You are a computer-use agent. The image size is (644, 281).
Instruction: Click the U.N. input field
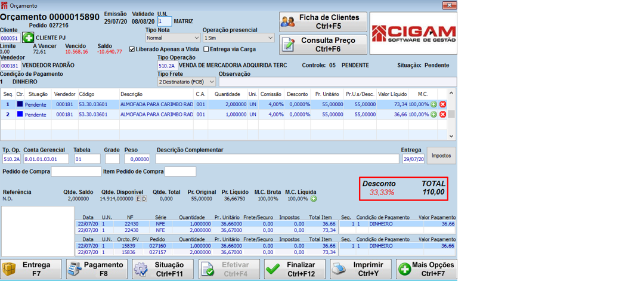[x=165, y=21]
